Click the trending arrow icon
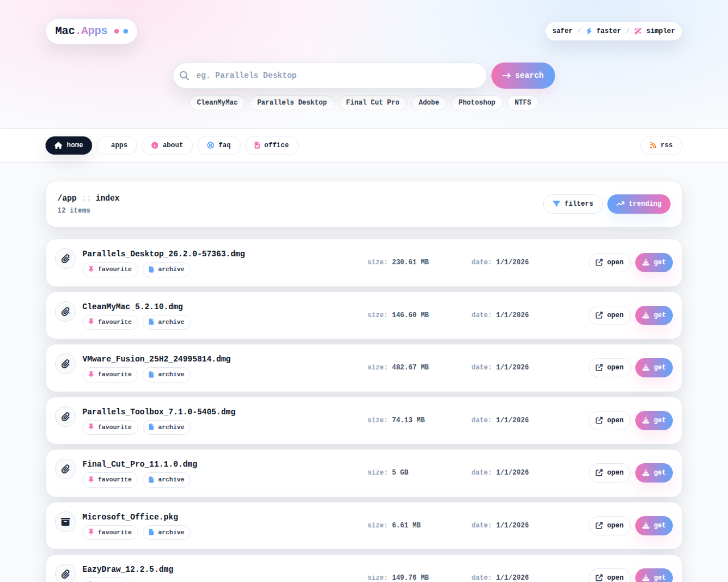Viewport: 728px width, 582px height. pyautogui.click(x=620, y=203)
